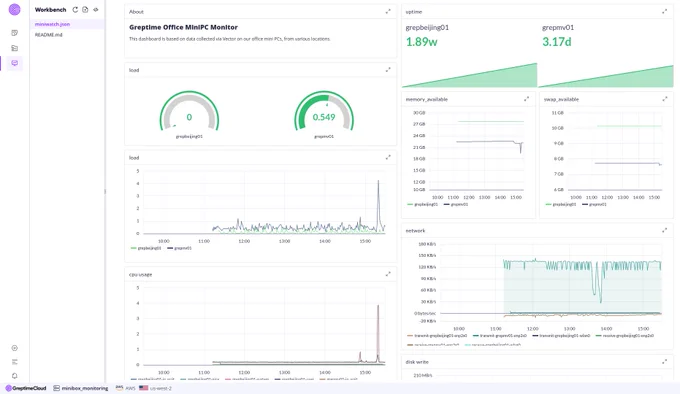Screen dimensions: 680x394
Task: Click GreptimeCloud label in status bar
Action: [x=29, y=388]
